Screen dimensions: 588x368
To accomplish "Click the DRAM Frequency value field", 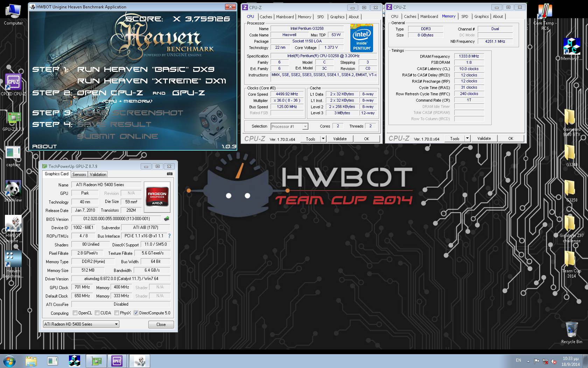I will 469,56.
